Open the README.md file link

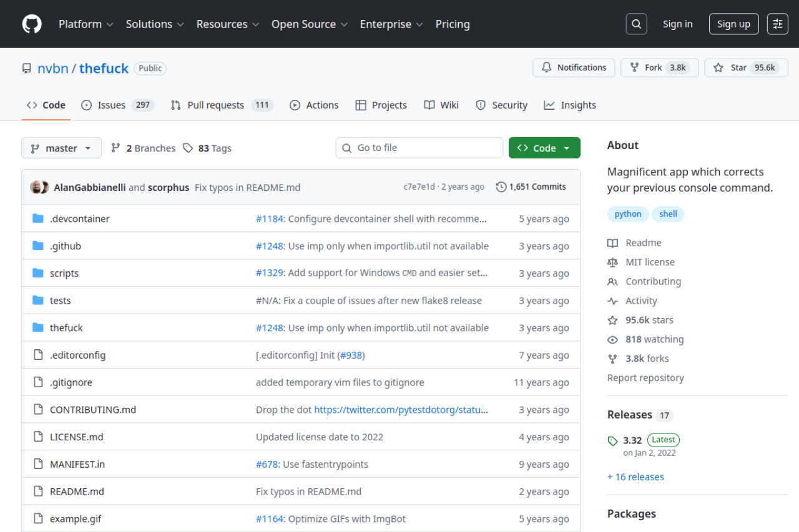pyautogui.click(x=77, y=491)
